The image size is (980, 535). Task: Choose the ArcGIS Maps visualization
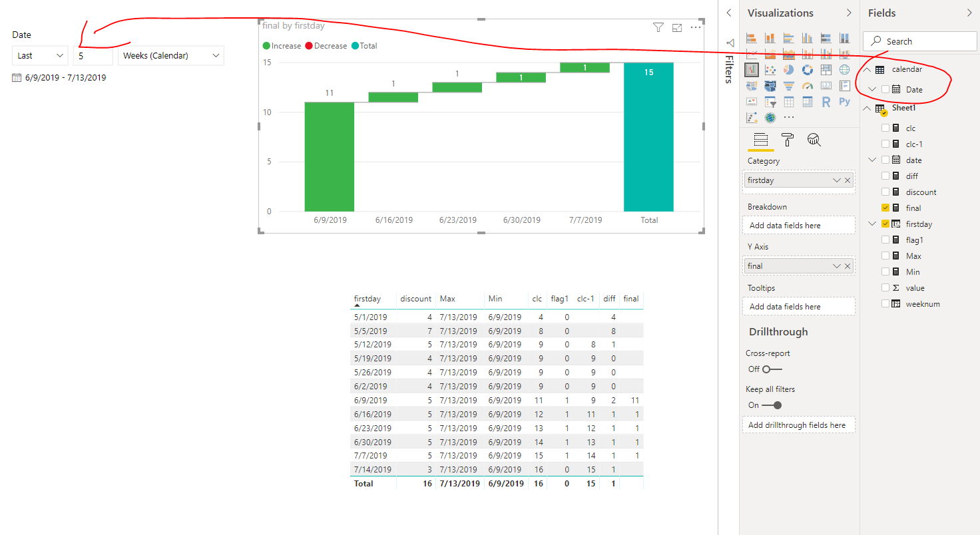(770, 118)
